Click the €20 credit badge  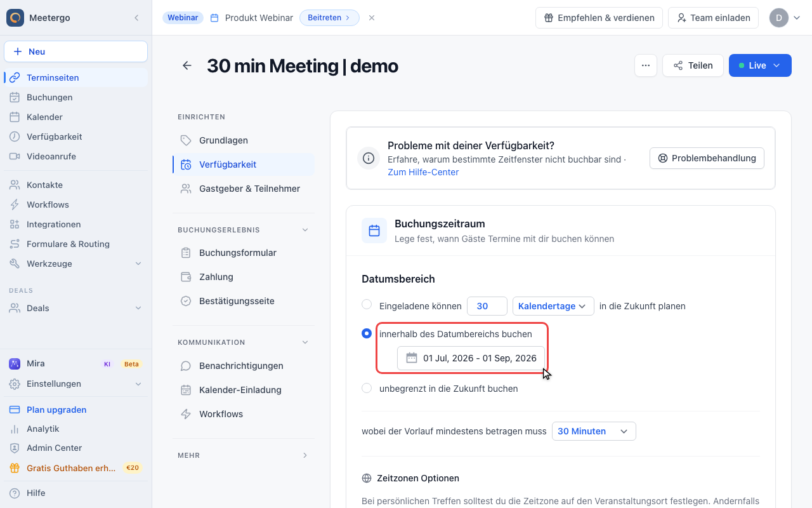point(133,468)
